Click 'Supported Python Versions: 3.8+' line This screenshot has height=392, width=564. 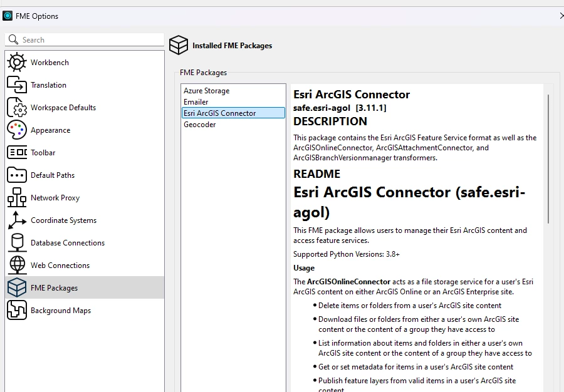(346, 254)
